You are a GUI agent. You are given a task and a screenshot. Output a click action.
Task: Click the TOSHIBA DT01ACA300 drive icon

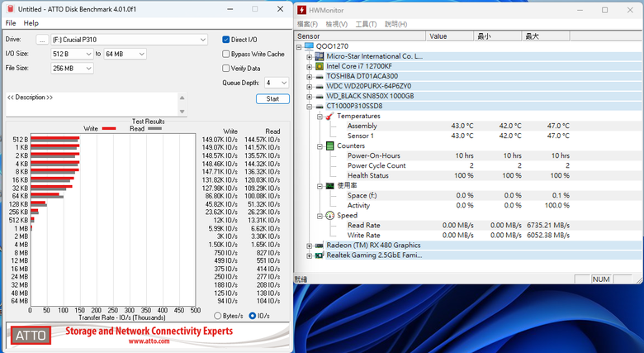pos(320,76)
